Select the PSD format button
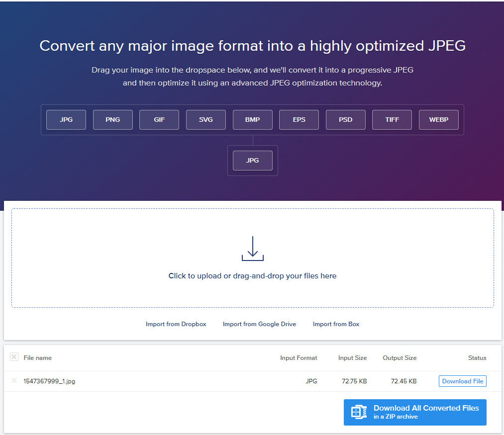Viewport: 504px width, 435px height. (x=345, y=120)
